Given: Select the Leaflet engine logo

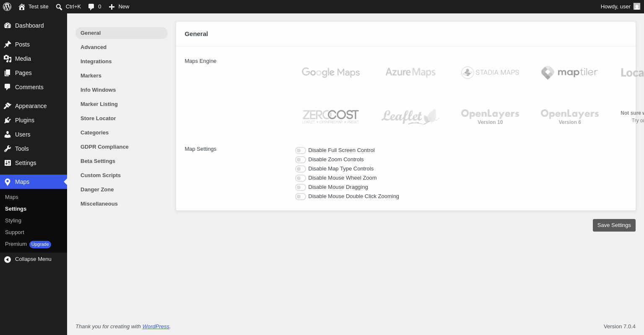Looking at the screenshot, I should point(410,116).
